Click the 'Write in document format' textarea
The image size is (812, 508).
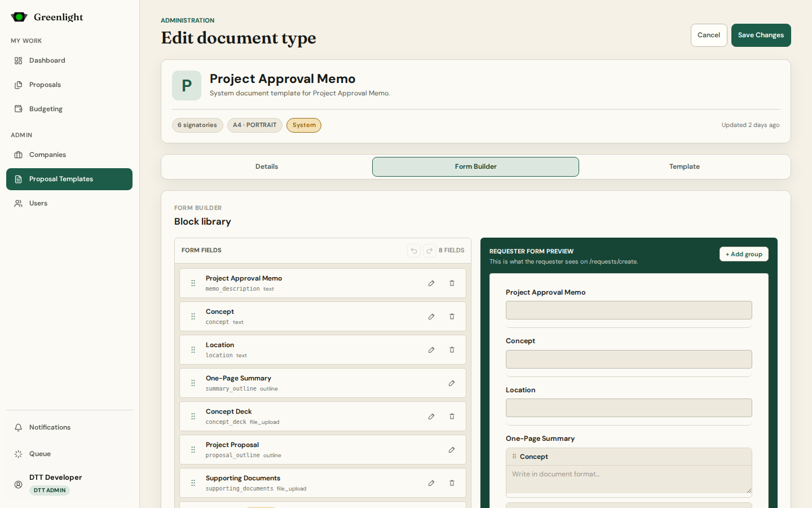tap(629, 480)
